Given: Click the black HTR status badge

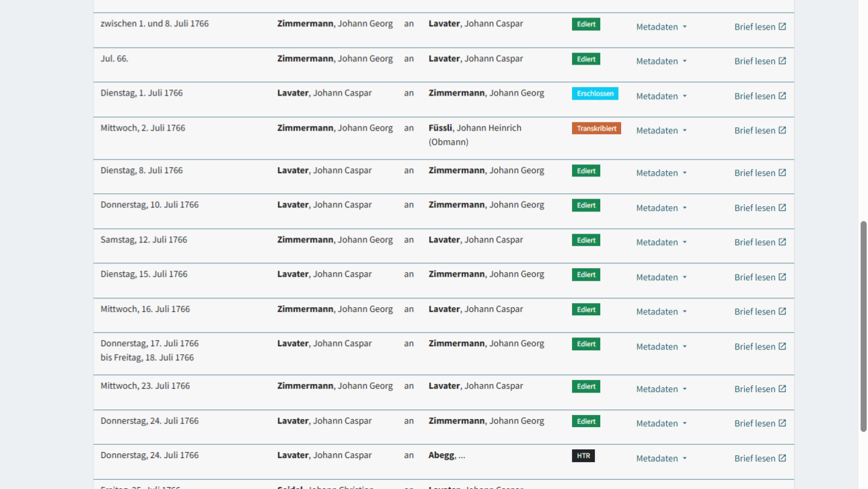Looking at the screenshot, I should [583, 456].
